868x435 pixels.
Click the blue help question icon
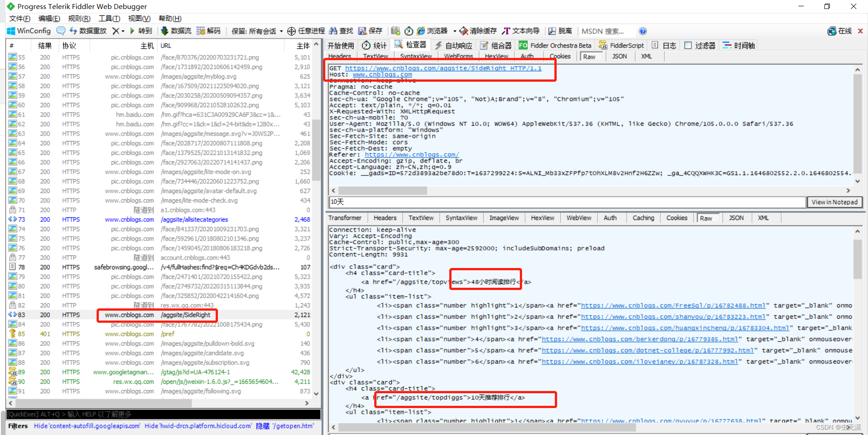[643, 31]
